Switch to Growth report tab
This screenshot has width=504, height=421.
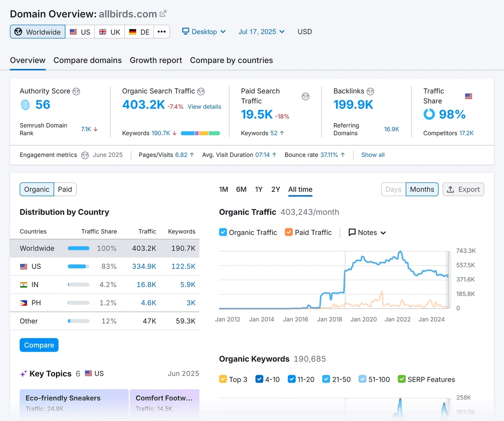pos(156,61)
